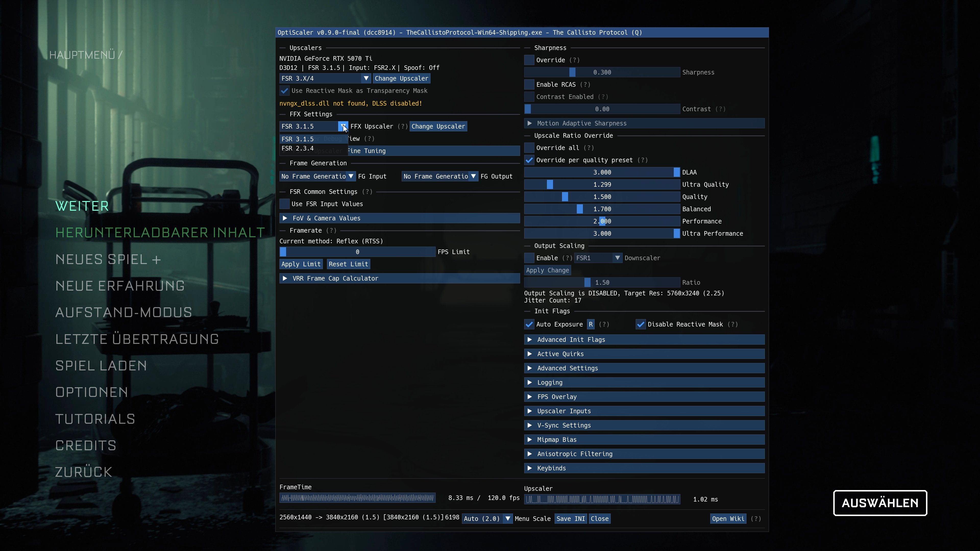Expand Motion Adaptive Sharpness arrow

click(530, 123)
